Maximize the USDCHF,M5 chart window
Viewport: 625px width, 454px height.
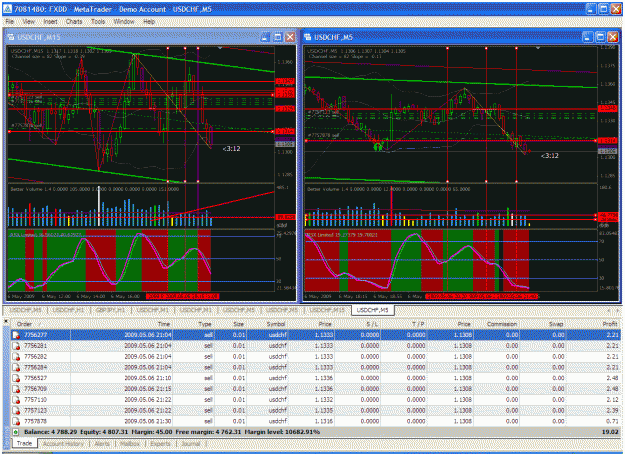tap(600, 37)
